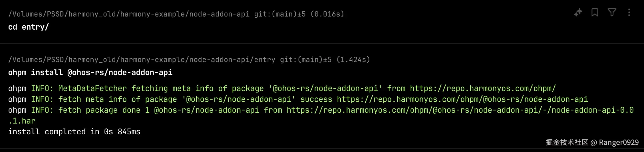Click the 'install completed in 0s 845ms' line
This screenshot has width=644, height=152.
pyautogui.click(x=74, y=132)
